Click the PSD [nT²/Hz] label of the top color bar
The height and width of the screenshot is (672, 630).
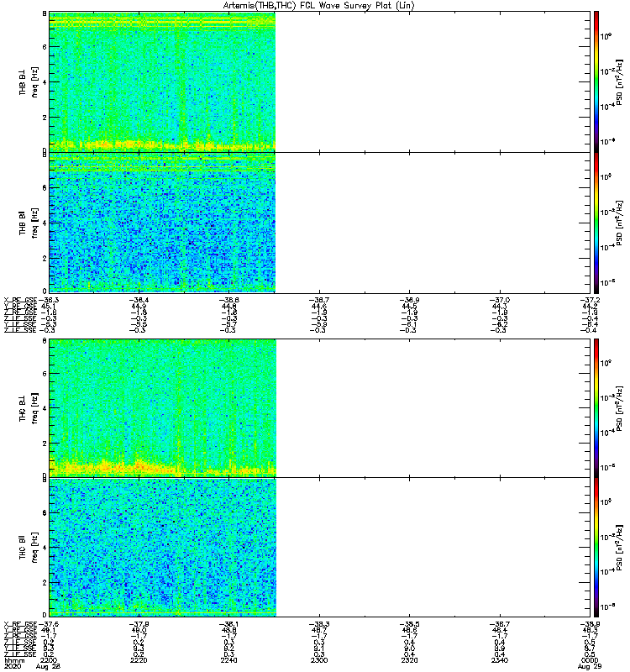coord(619,82)
